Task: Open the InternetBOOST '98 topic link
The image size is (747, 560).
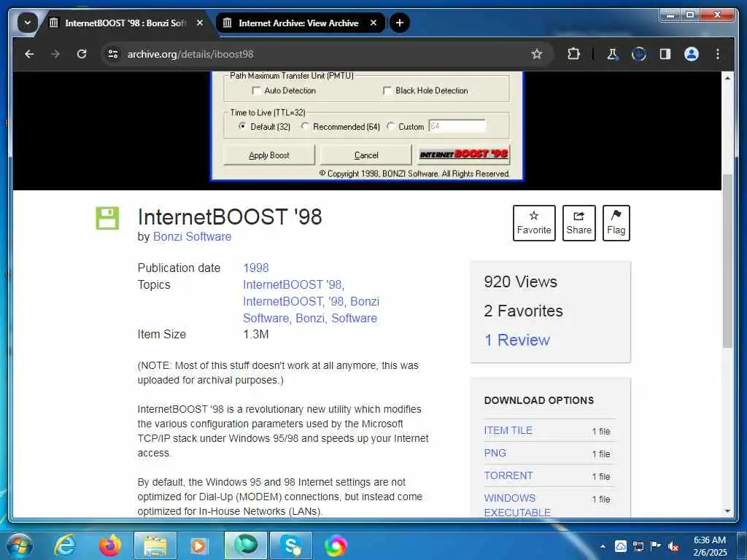Action: 293,285
